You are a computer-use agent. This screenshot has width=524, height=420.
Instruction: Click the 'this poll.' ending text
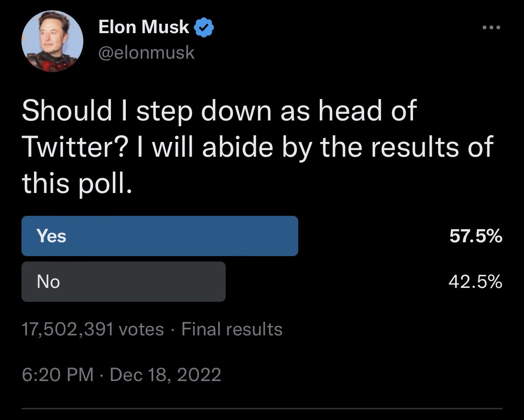77,184
